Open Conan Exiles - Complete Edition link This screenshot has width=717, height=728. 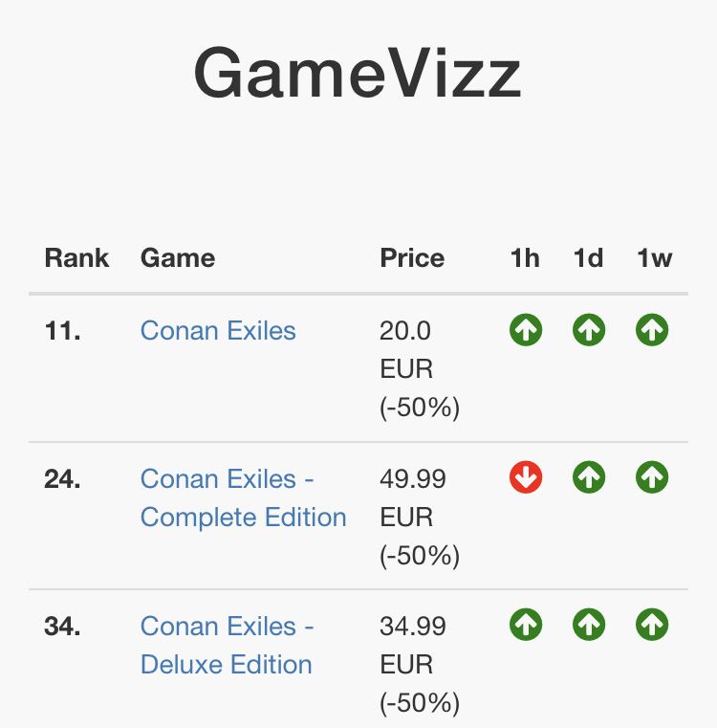pos(243,497)
